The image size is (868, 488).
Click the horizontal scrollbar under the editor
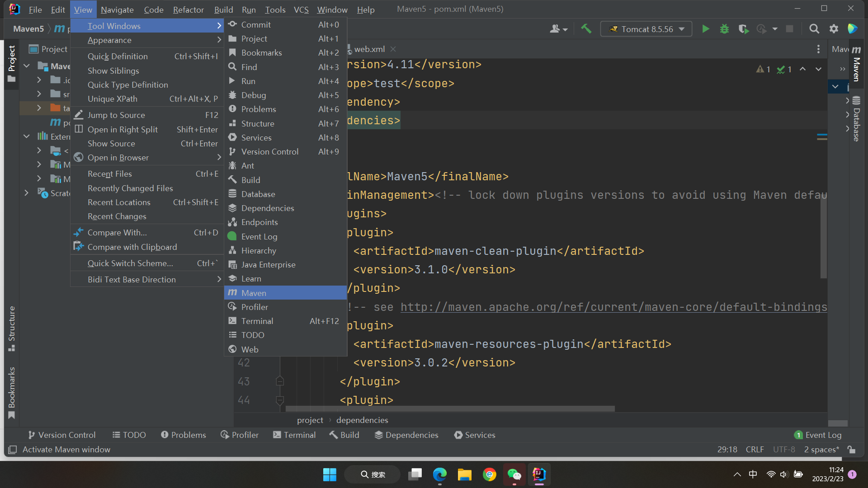(x=450, y=408)
